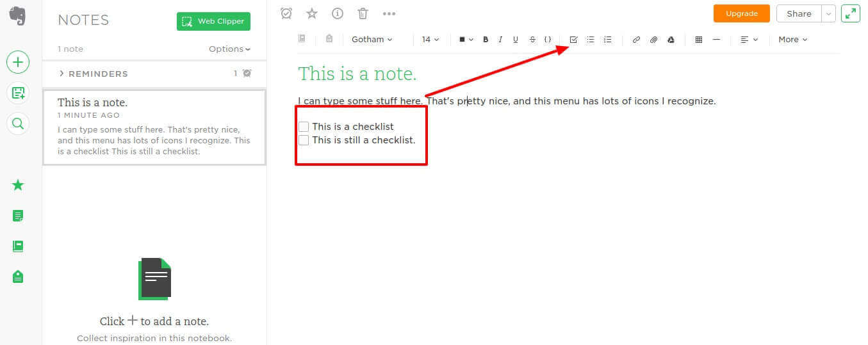
Task: Open the text color dropdown
Action: pyautogui.click(x=466, y=40)
